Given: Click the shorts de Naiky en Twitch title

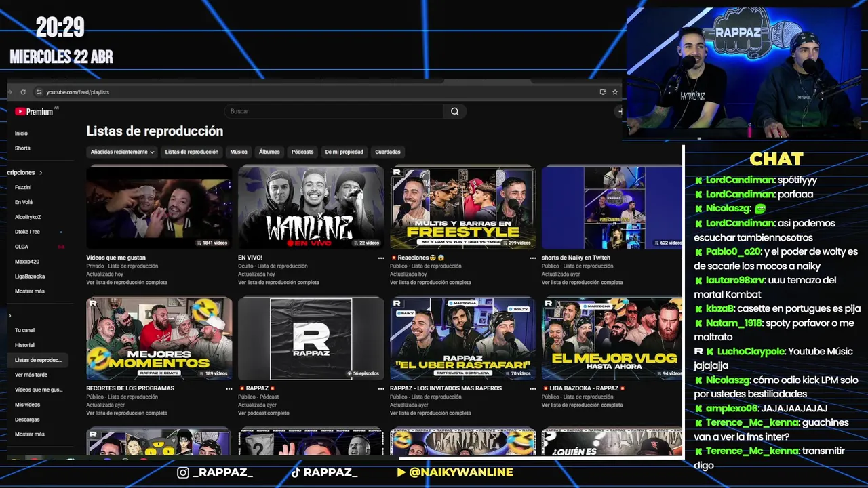Looking at the screenshot, I should tap(576, 258).
